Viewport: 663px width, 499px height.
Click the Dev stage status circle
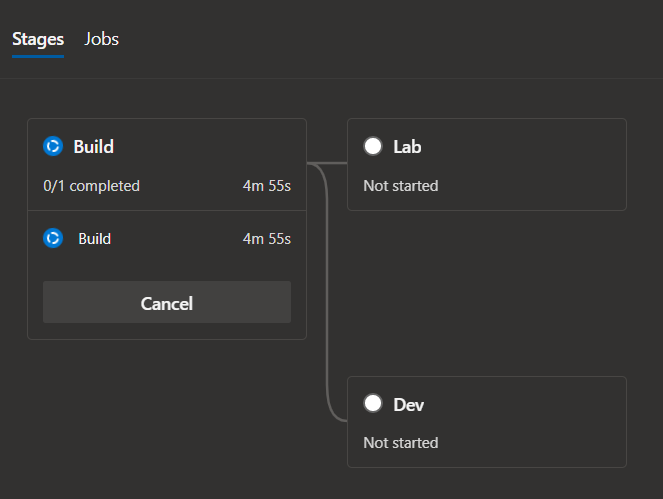click(x=373, y=404)
